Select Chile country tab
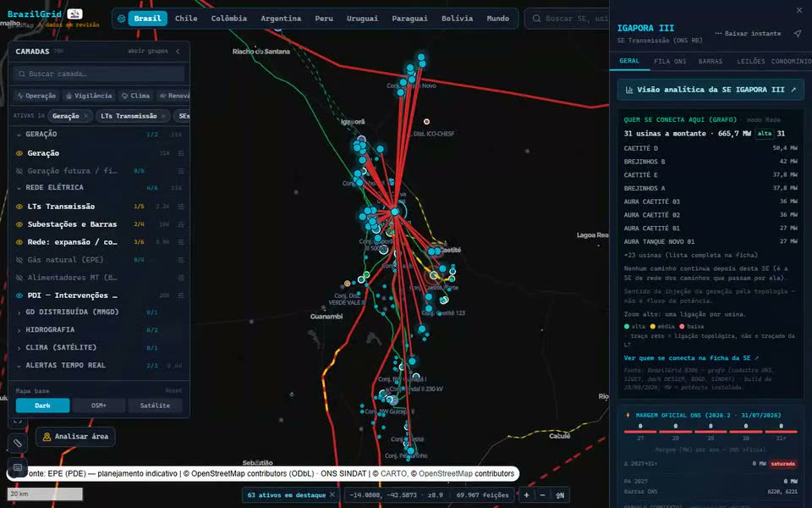The width and height of the screenshot is (812, 508). [x=186, y=19]
